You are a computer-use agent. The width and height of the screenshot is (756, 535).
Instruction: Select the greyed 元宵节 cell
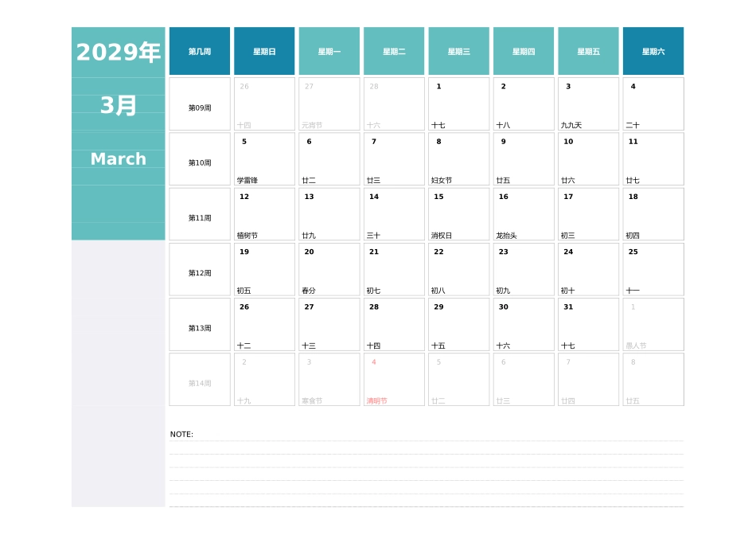329,104
